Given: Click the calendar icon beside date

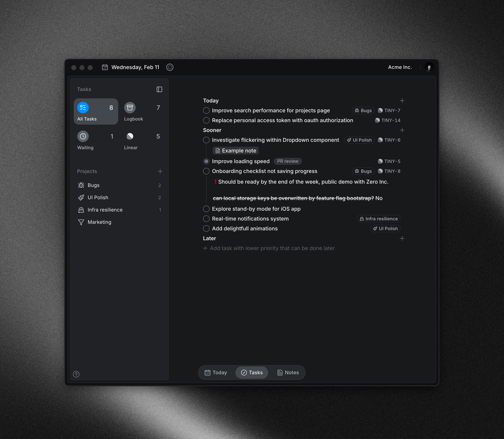Looking at the screenshot, I should point(105,67).
